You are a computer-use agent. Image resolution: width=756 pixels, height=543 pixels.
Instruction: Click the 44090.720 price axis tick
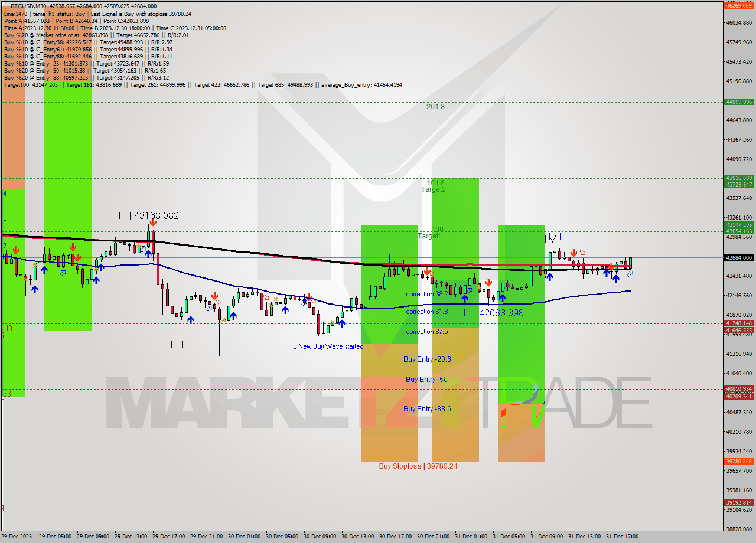[x=741, y=159]
